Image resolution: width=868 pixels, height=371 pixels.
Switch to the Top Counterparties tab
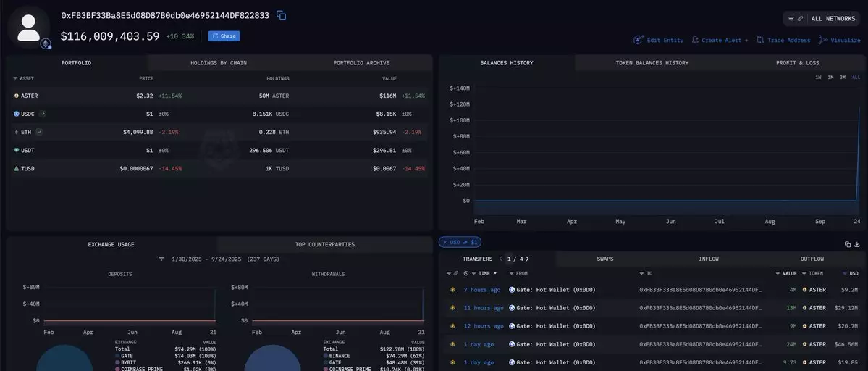[325, 244]
